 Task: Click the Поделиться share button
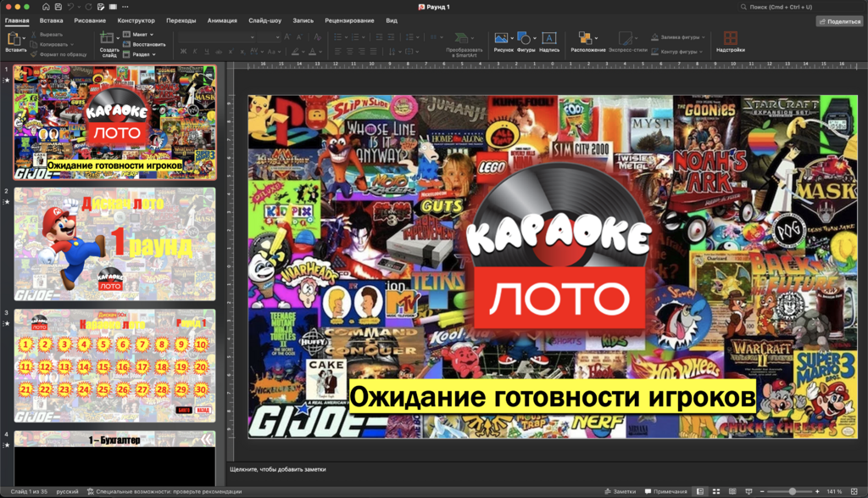click(x=840, y=21)
